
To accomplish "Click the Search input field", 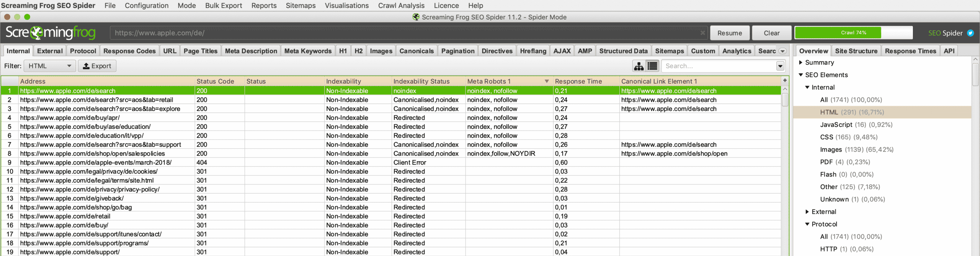I will point(719,66).
